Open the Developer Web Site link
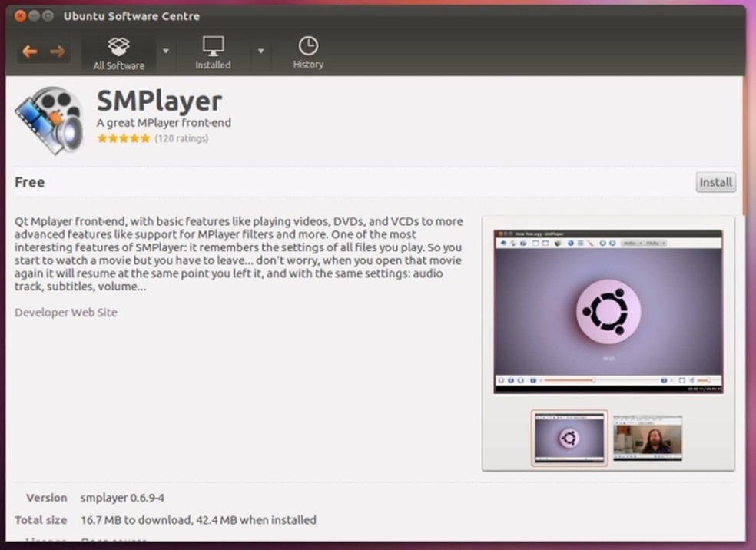Viewport: 756px width, 550px height. (x=66, y=313)
